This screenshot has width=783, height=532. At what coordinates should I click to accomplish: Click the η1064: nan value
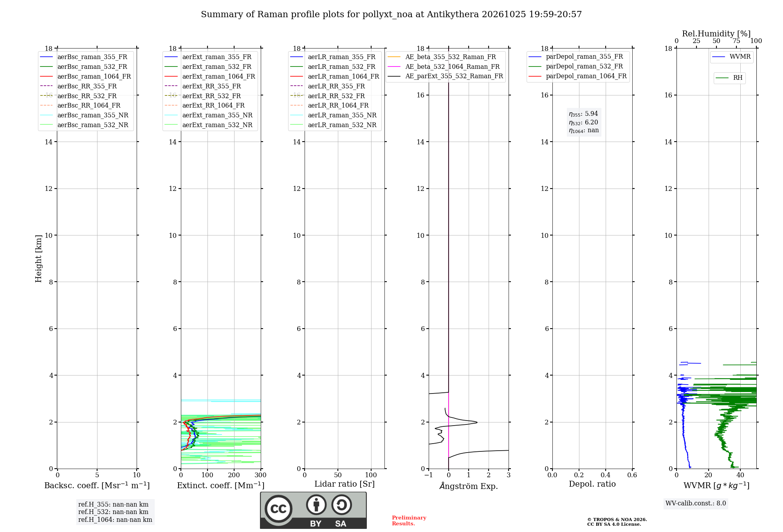(584, 131)
